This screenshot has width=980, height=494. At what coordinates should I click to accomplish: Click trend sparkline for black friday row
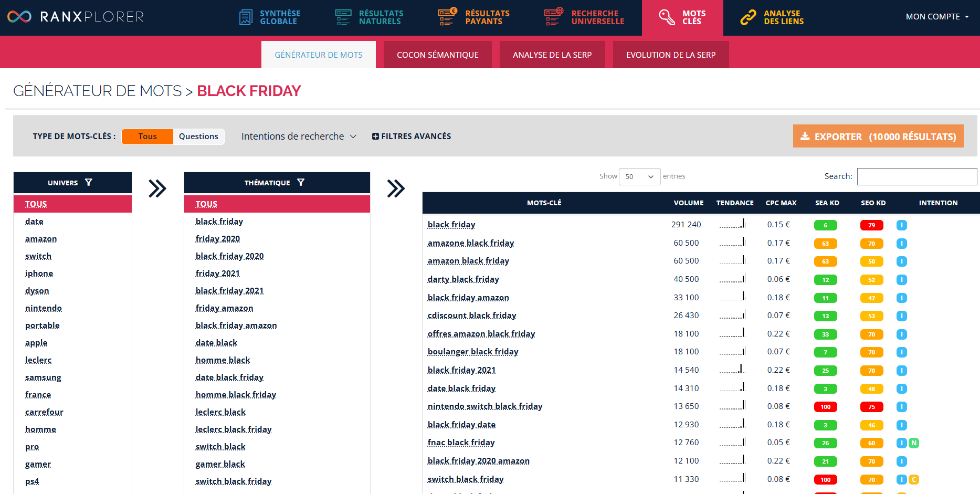tap(733, 224)
